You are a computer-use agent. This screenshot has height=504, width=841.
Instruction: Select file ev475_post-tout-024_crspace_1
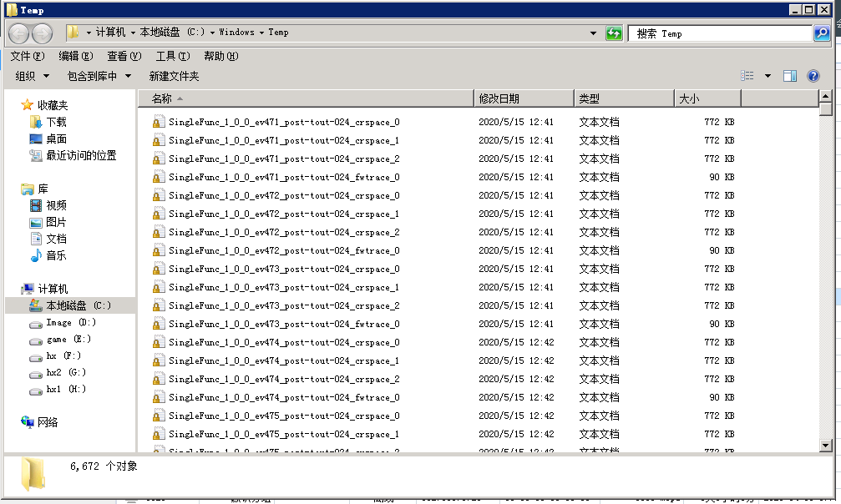click(x=284, y=434)
